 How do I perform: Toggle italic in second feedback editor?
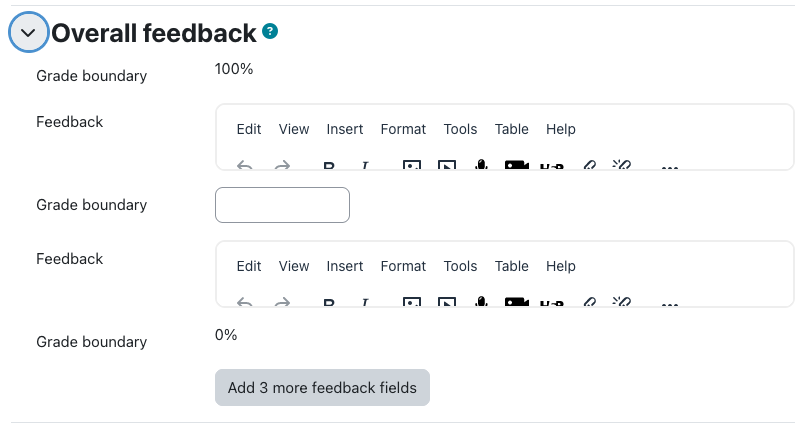[x=364, y=302]
